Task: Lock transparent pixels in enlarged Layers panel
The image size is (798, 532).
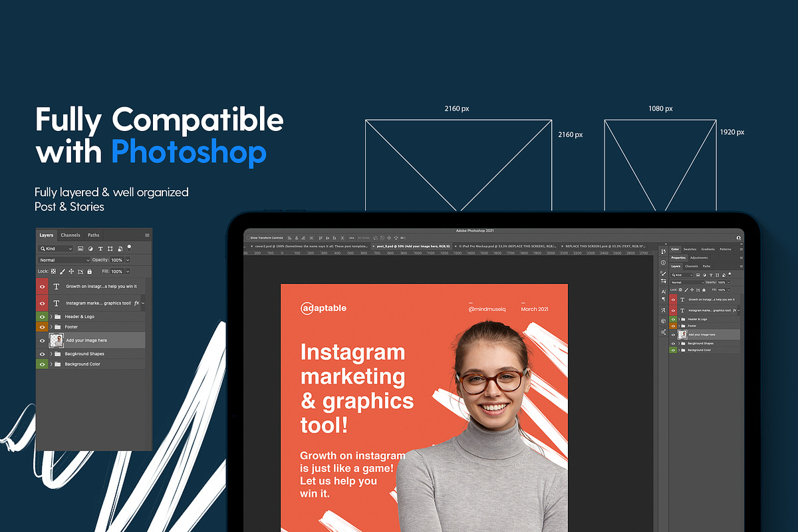Action: tap(53, 271)
